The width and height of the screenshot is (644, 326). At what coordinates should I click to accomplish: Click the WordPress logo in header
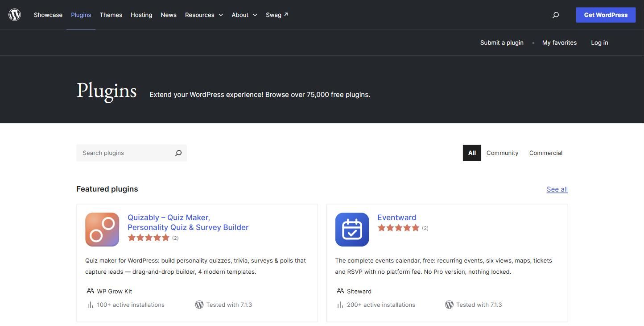pyautogui.click(x=15, y=15)
